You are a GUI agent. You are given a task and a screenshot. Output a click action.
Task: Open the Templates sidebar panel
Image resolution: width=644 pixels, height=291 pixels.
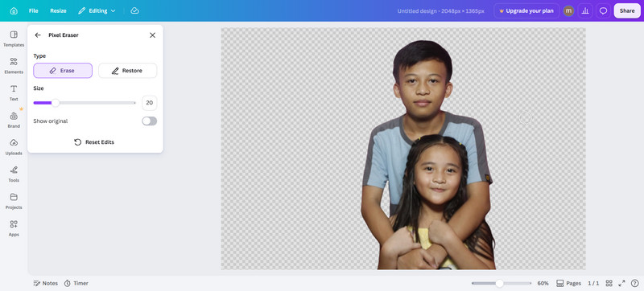[14, 39]
